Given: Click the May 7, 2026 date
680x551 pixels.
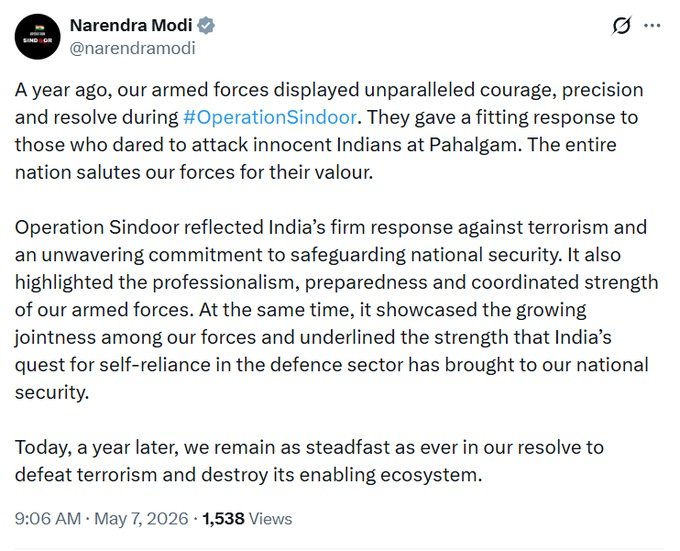Looking at the screenshot, I should tap(141, 518).
